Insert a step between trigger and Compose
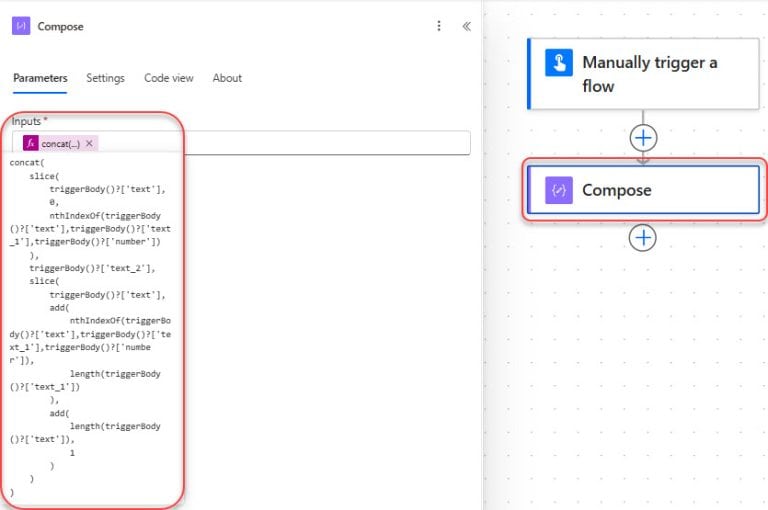 coord(643,137)
